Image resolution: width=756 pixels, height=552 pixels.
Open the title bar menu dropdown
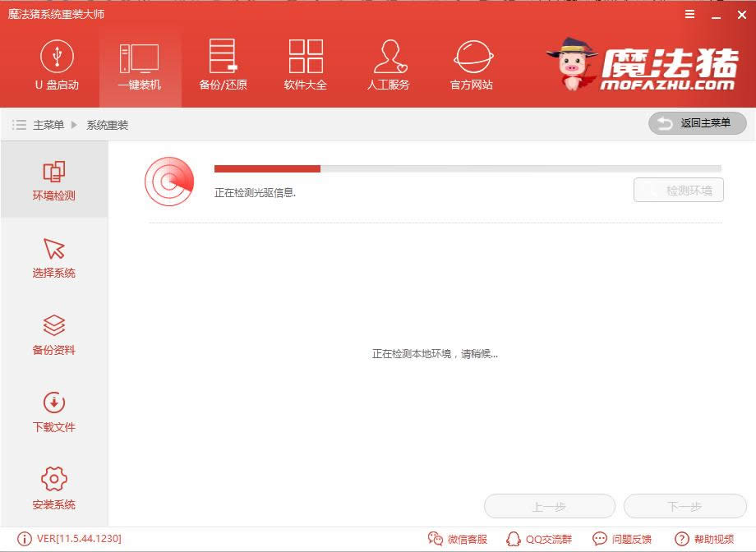pos(689,14)
